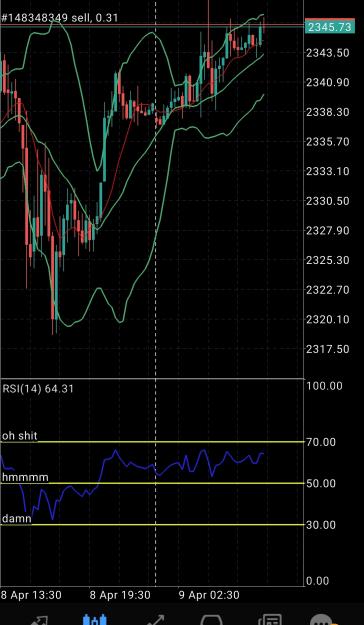Image resolution: width=364 pixels, height=625 pixels.
Task: Open the News tab icon
Action: tap(270, 620)
